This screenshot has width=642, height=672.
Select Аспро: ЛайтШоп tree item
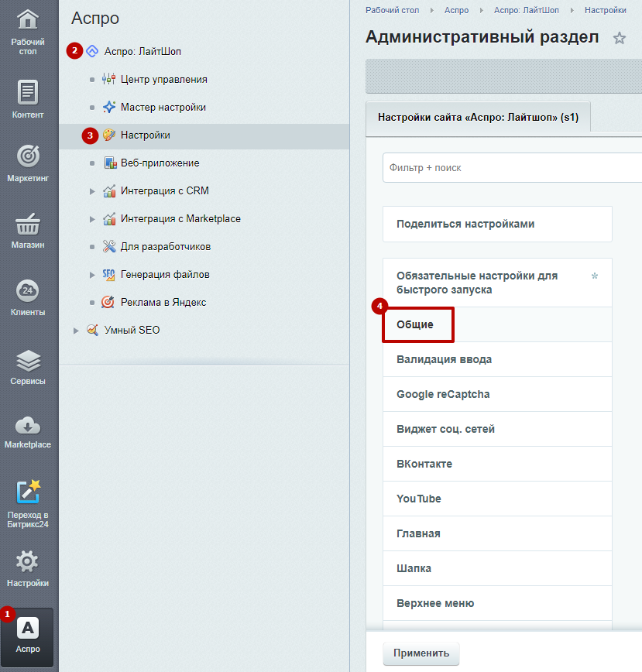pyautogui.click(x=142, y=51)
